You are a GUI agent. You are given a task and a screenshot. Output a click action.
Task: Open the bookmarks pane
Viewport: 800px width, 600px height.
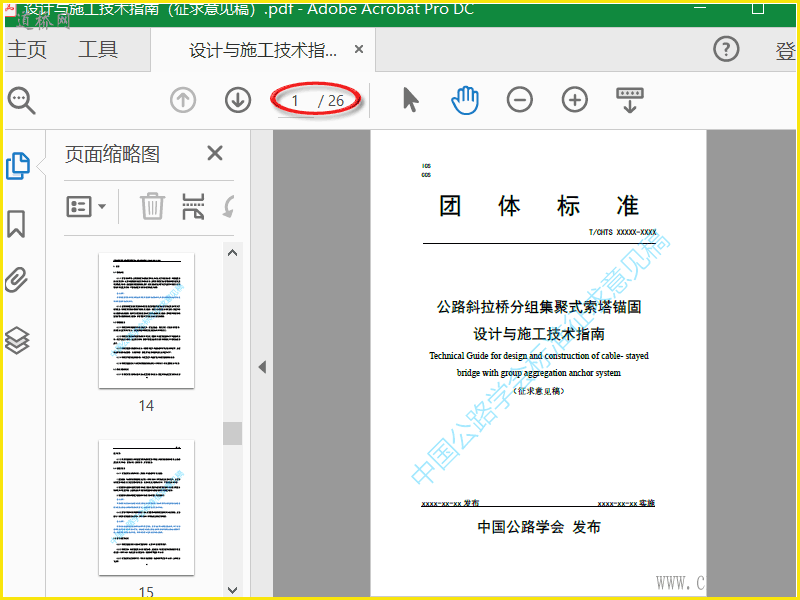click(x=16, y=224)
